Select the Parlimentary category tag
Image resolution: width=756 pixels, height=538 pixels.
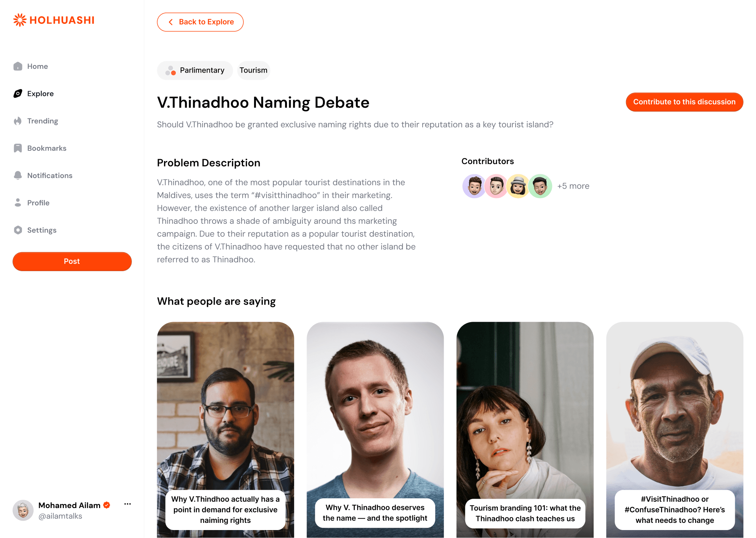pos(195,70)
